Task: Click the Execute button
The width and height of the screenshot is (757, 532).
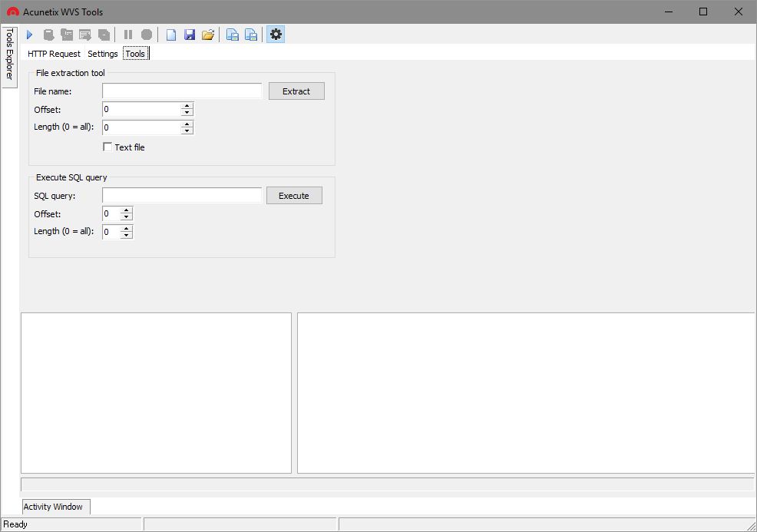Action: (294, 196)
